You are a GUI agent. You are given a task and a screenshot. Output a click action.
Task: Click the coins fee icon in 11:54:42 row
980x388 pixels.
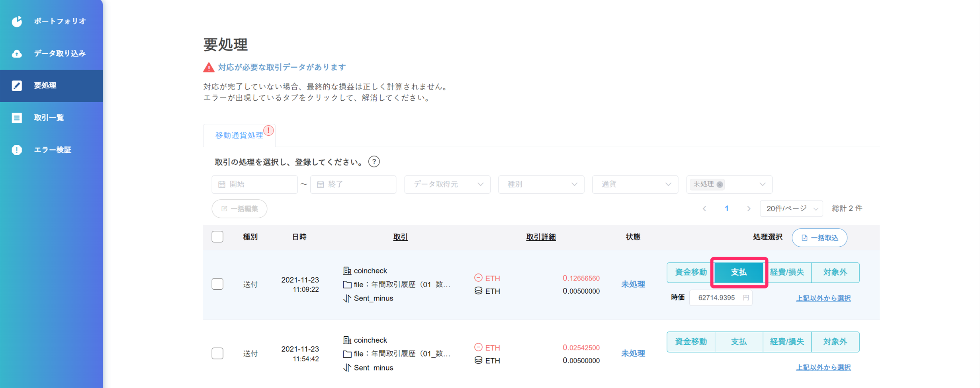(478, 360)
